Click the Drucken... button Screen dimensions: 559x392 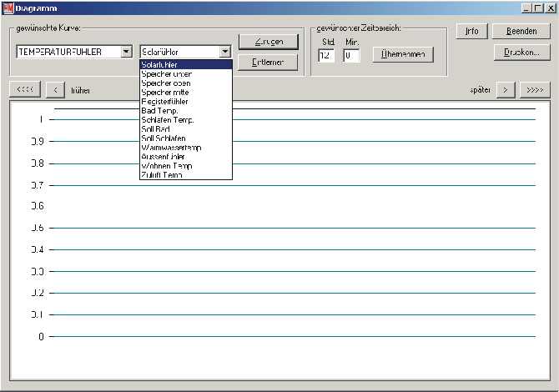point(521,52)
